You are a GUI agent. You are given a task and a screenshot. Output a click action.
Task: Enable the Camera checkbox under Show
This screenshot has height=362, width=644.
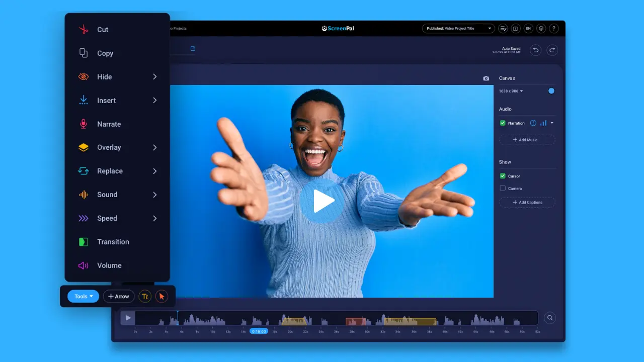[502, 188]
